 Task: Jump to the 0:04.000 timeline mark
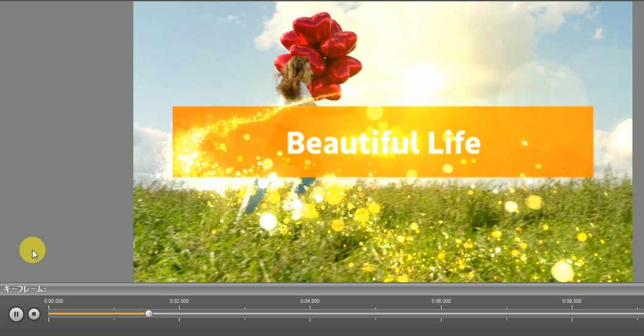point(310,302)
